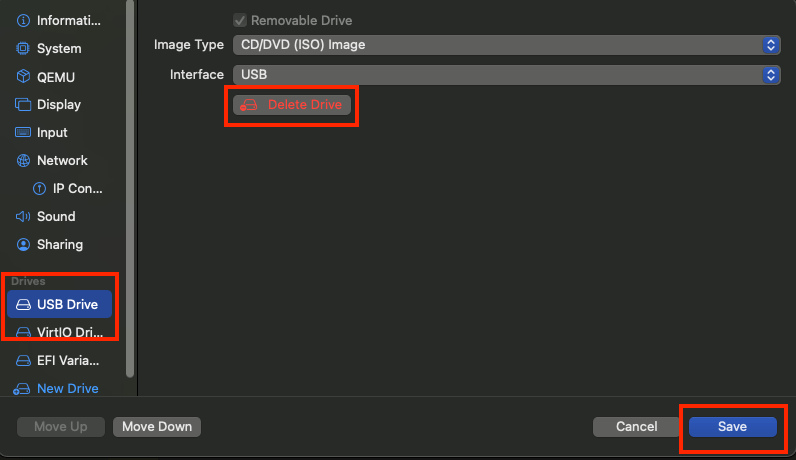Click the QEMU cube icon

23,77
